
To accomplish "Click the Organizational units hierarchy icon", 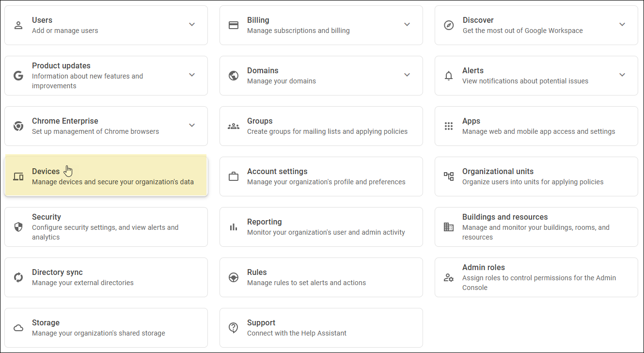I will 449,176.
